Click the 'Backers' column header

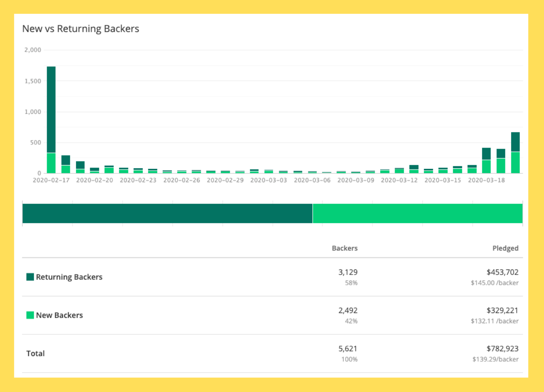coord(345,248)
